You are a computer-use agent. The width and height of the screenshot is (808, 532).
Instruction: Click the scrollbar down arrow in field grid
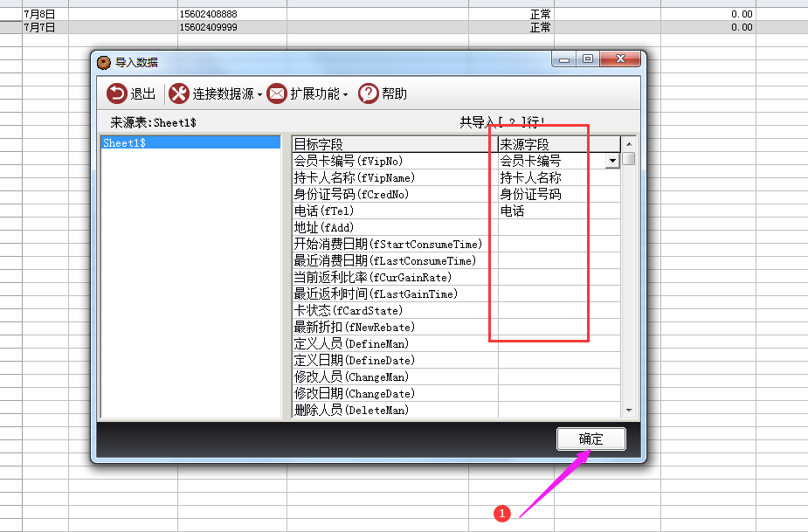tap(629, 411)
